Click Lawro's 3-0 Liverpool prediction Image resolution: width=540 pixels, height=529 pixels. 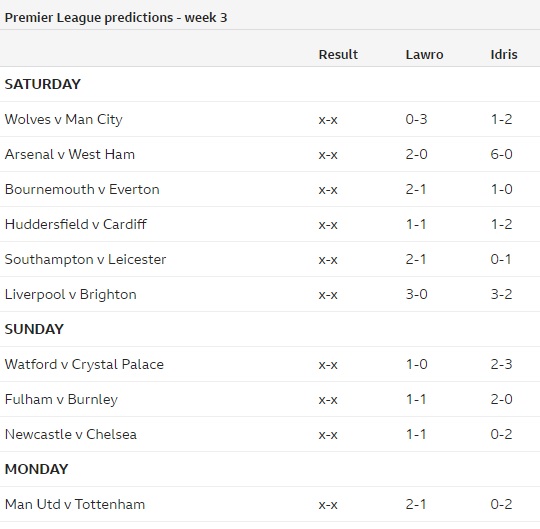(x=416, y=294)
